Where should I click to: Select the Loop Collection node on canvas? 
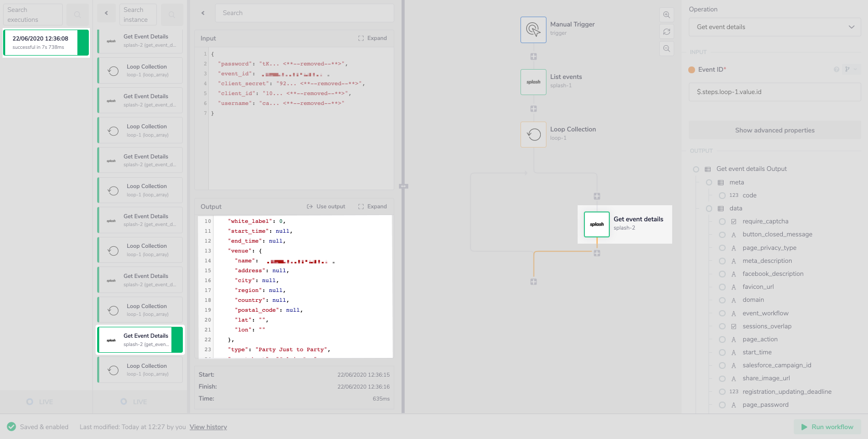click(533, 135)
